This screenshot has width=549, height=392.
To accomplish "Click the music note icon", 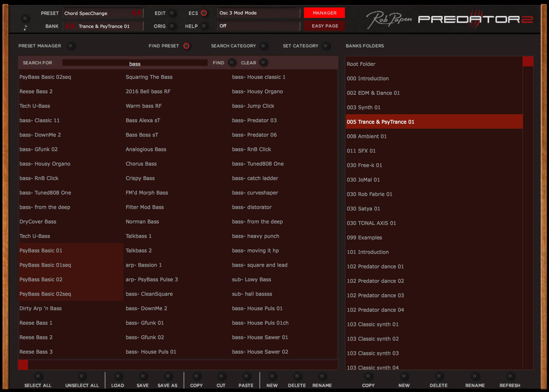I will (25, 28).
